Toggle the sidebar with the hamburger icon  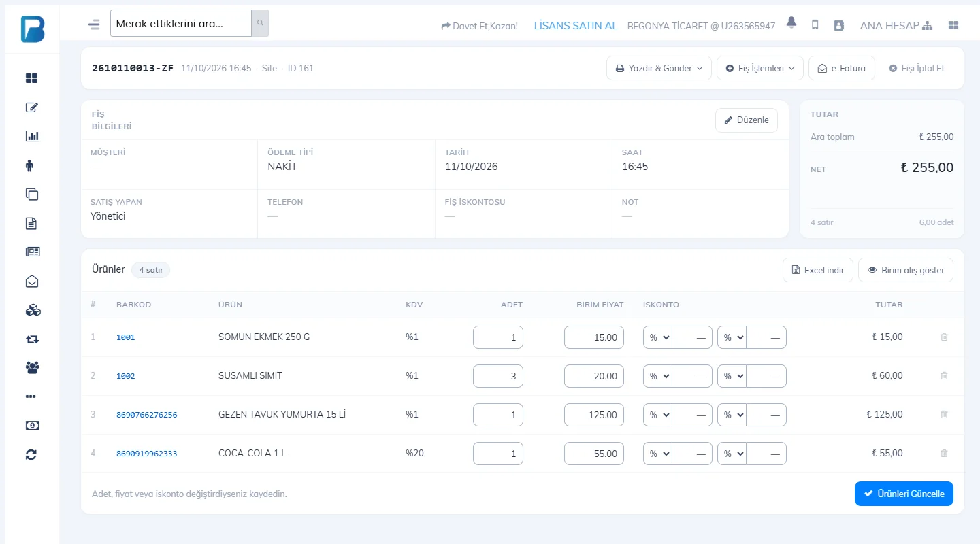[94, 24]
